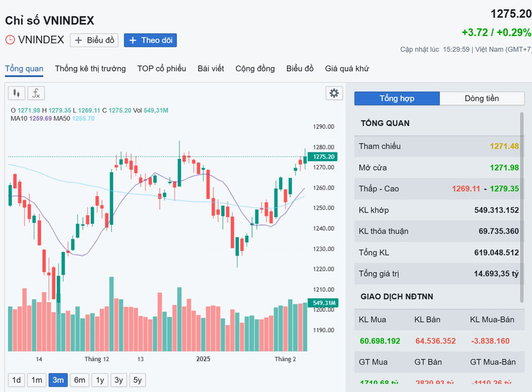Open the indicators (fx) menu
Image resolution: width=532 pixels, height=392 pixels.
click(37, 93)
